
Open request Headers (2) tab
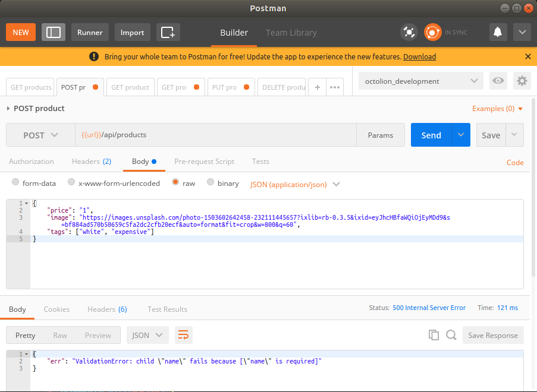click(92, 162)
